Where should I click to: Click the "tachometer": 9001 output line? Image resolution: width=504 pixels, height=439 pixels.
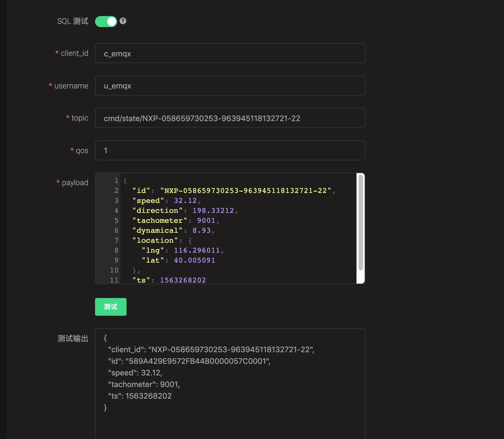pos(144,385)
